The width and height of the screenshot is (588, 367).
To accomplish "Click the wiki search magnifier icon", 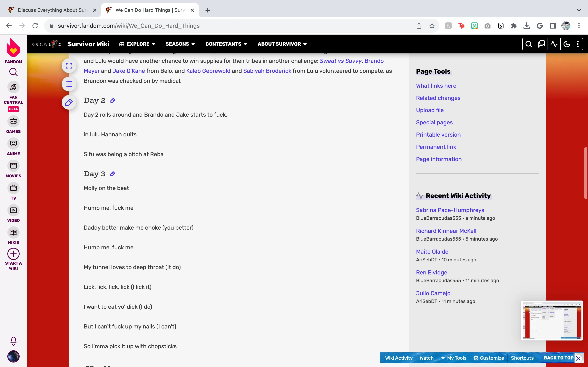I will click(528, 44).
